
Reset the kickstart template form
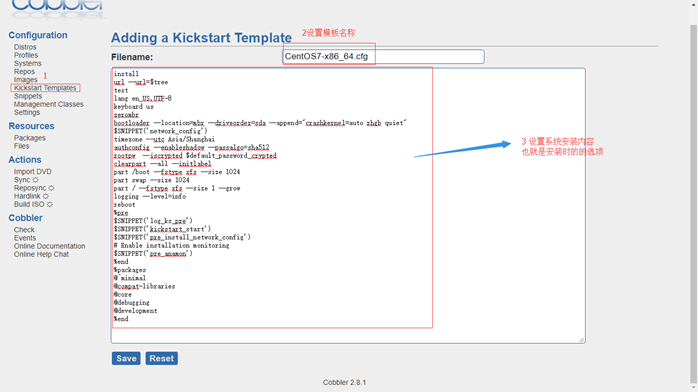point(162,358)
